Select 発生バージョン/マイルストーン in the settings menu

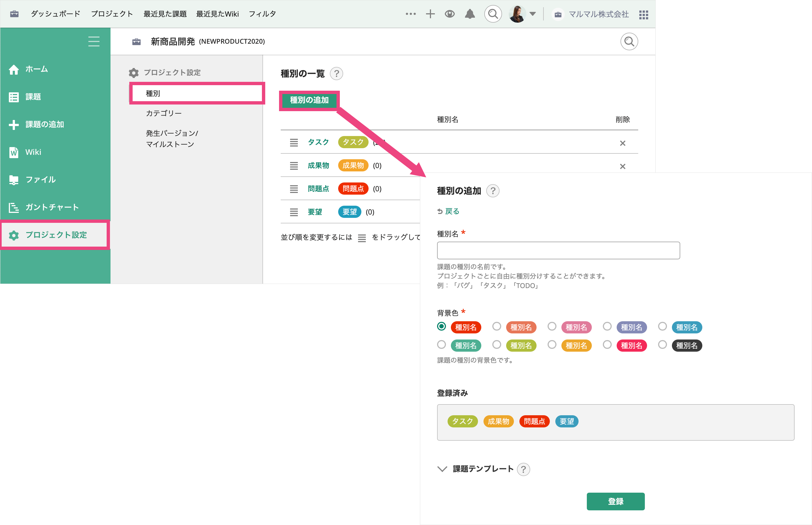(x=172, y=139)
